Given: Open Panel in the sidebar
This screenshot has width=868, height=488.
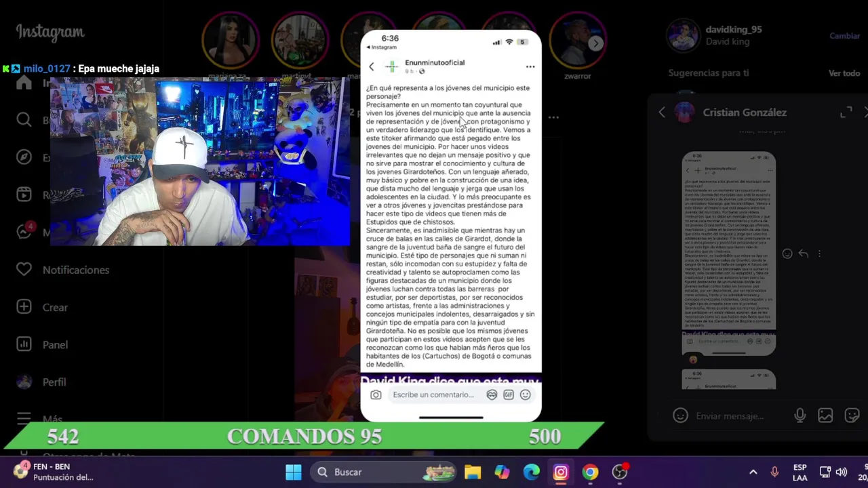Looking at the screenshot, I should coord(42,344).
